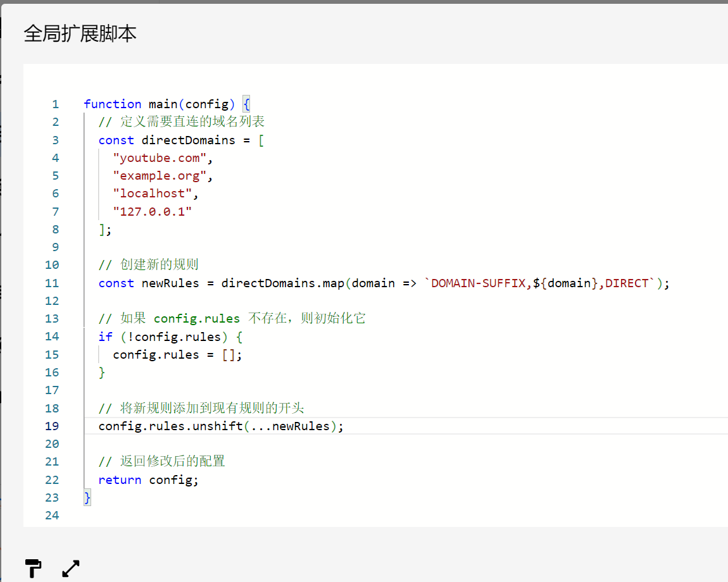Click the return keyword on line 22
The height and width of the screenshot is (582, 728).
point(120,480)
